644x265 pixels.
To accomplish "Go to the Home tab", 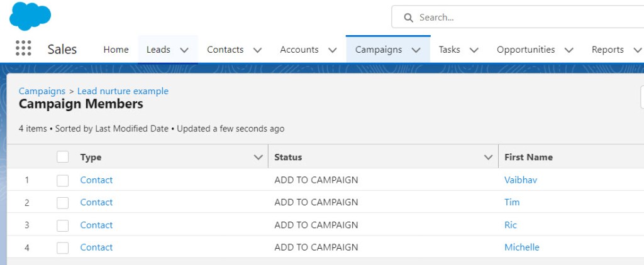I will point(116,50).
